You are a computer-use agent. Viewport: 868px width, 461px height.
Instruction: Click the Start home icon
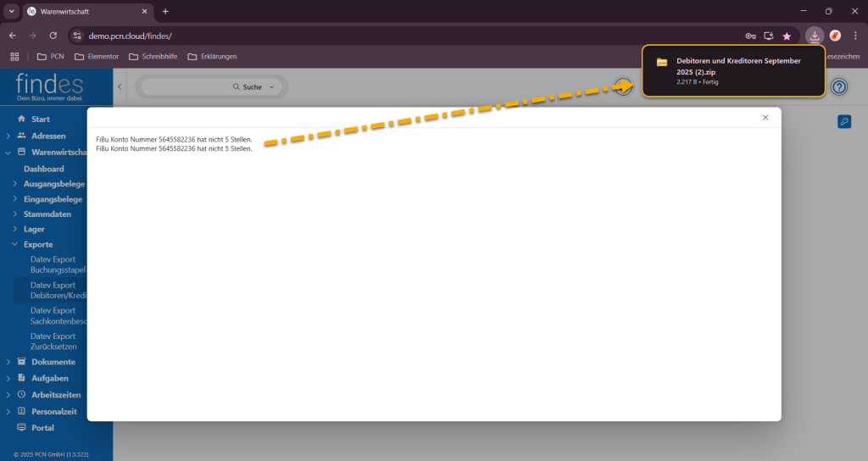click(x=21, y=119)
